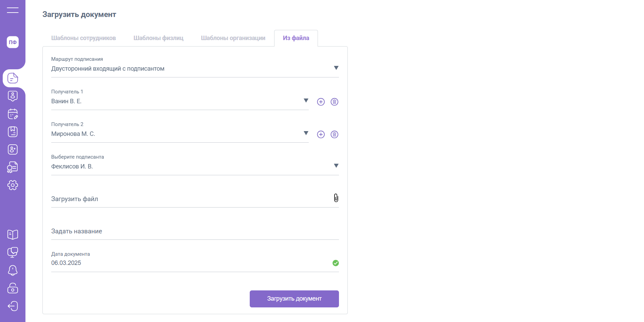Click the paperclip to attach a file

click(x=336, y=198)
